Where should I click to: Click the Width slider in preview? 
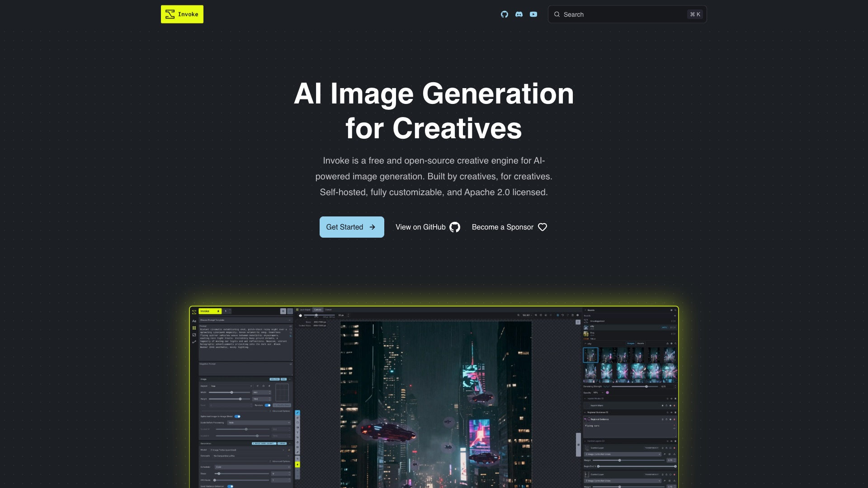[x=229, y=393]
